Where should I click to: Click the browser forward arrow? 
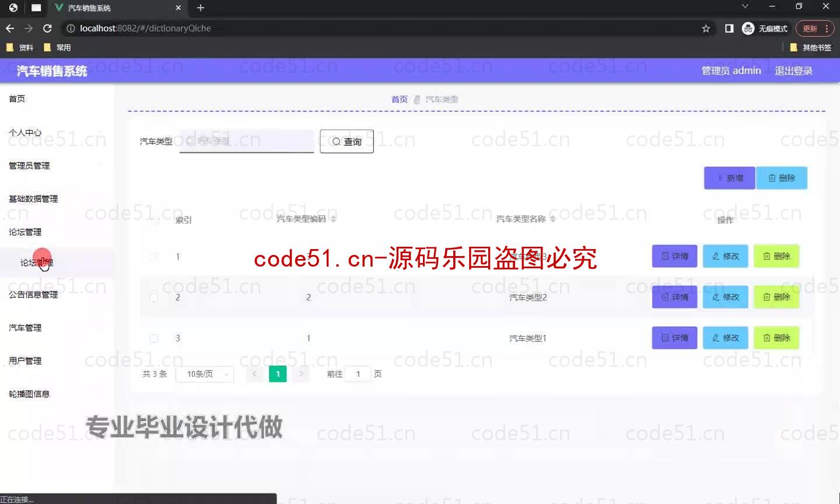coord(29,28)
